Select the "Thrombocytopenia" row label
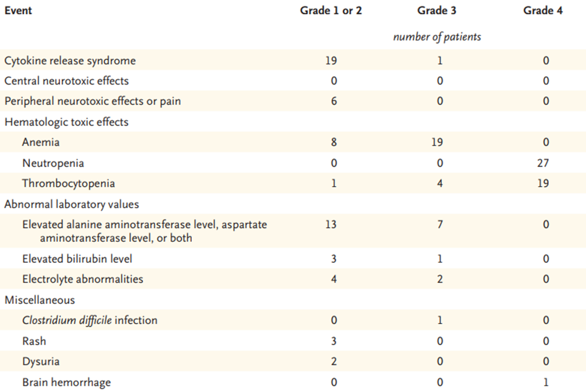586x392 pixels. (x=69, y=183)
